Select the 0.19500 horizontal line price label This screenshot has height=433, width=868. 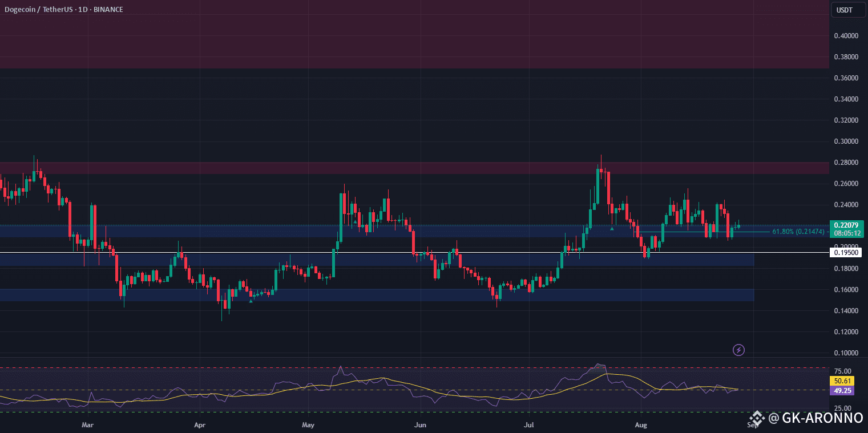click(847, 252)
